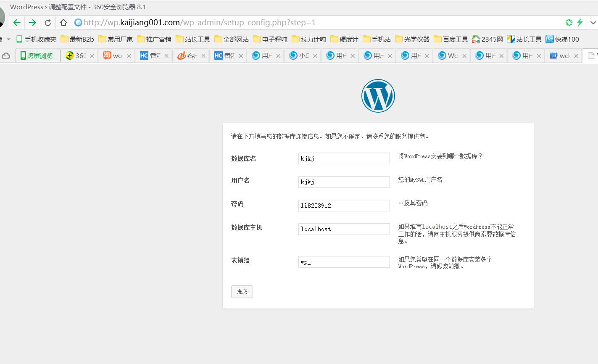The width and height of the screenshot is (598, 364).
Task: Open the 电子秤吨 bookmark folder
Action: click(x=270, y=39)
